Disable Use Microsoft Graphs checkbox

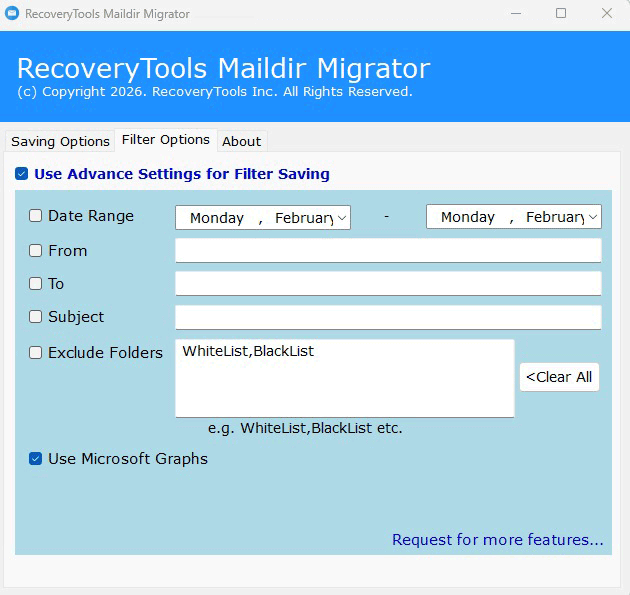point(35,458)
